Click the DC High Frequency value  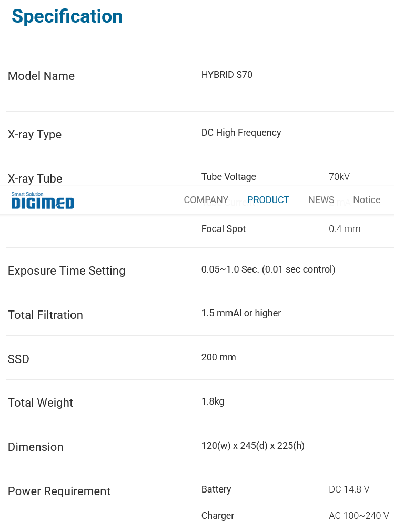[x=241, y=133]
